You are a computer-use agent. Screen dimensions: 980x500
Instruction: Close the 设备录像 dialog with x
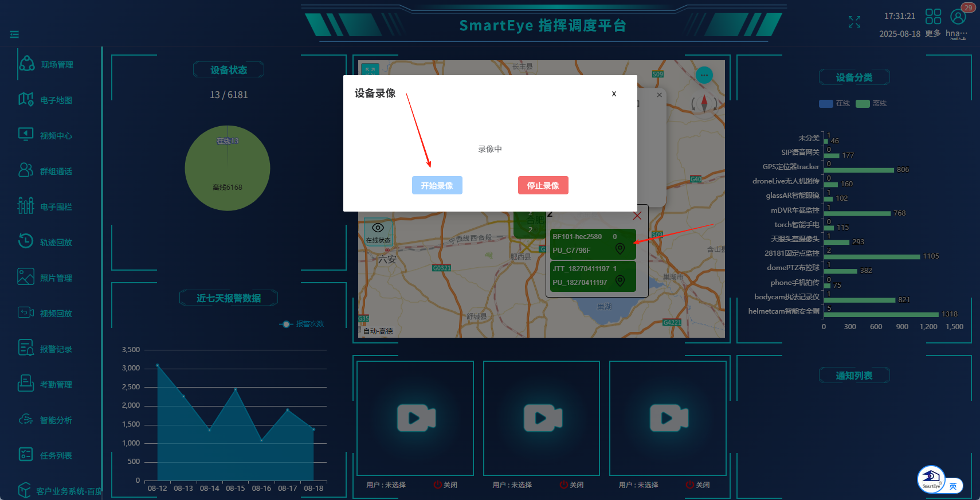pyautogui.click(x=614, y=93)
